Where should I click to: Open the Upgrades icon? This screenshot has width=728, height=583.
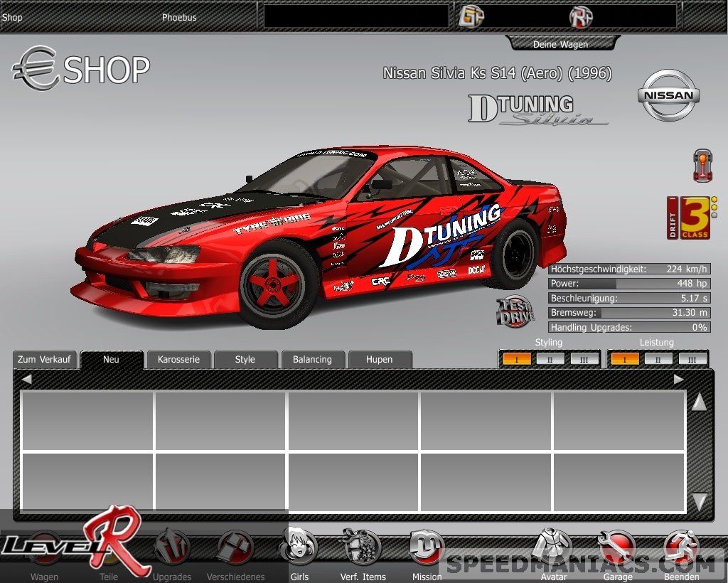tap(172, 547)
